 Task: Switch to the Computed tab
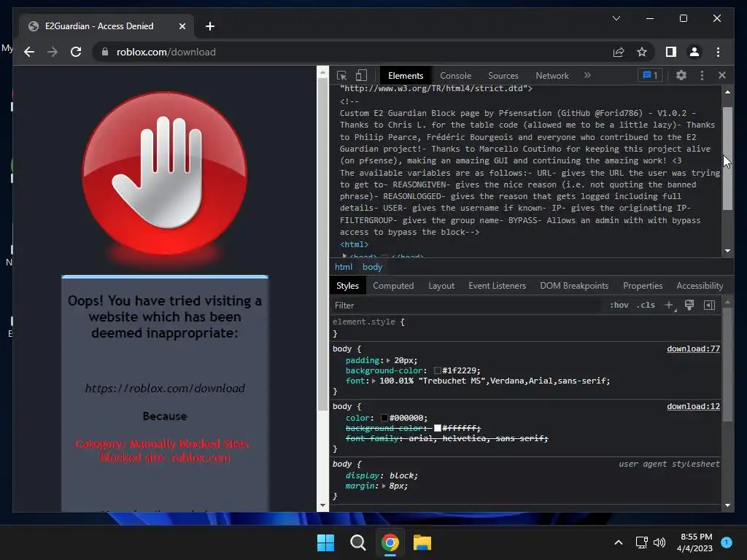(393, 286)
